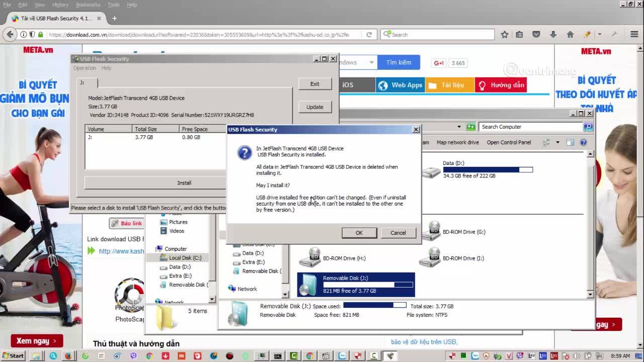Reload the page with the refresh icon
The width and height of the screenshot is (644, 362).
(369, 35)
